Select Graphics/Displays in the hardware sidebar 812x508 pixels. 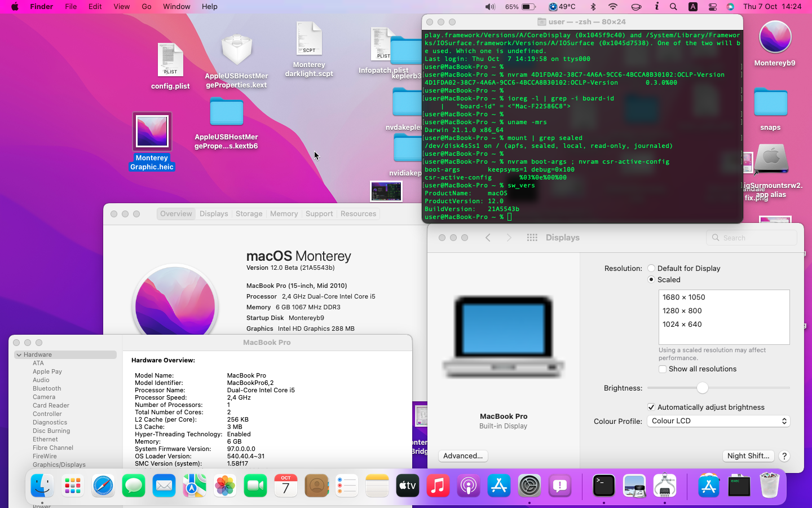(x=59, y=465)
